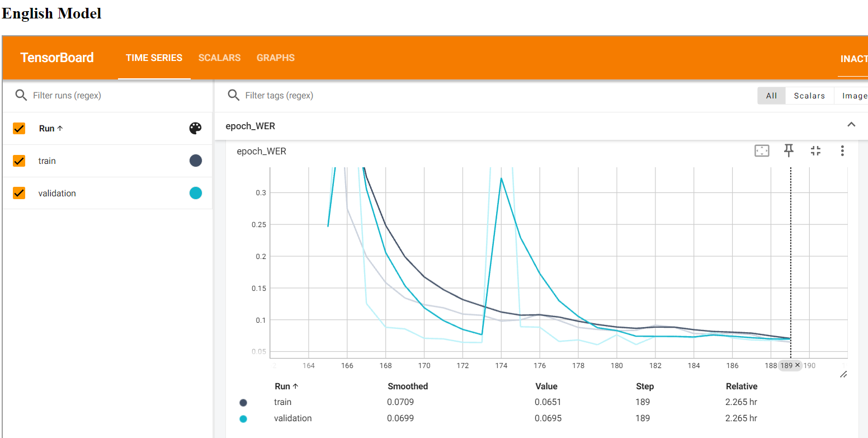Open the run color palette icon
The image size is (868, 438).
point(195,129)
